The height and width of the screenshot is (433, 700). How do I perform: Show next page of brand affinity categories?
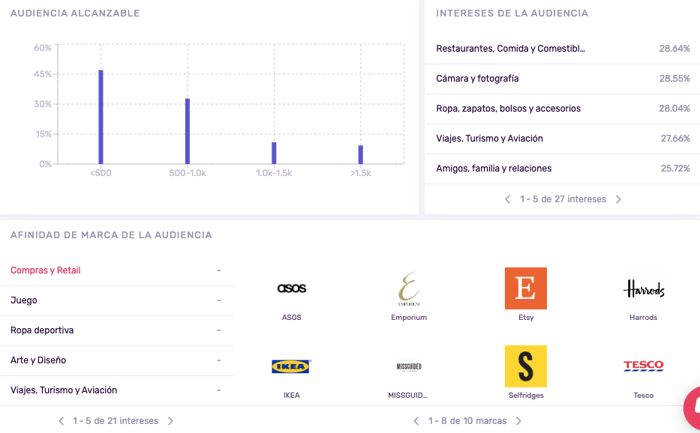pos(170,421)
